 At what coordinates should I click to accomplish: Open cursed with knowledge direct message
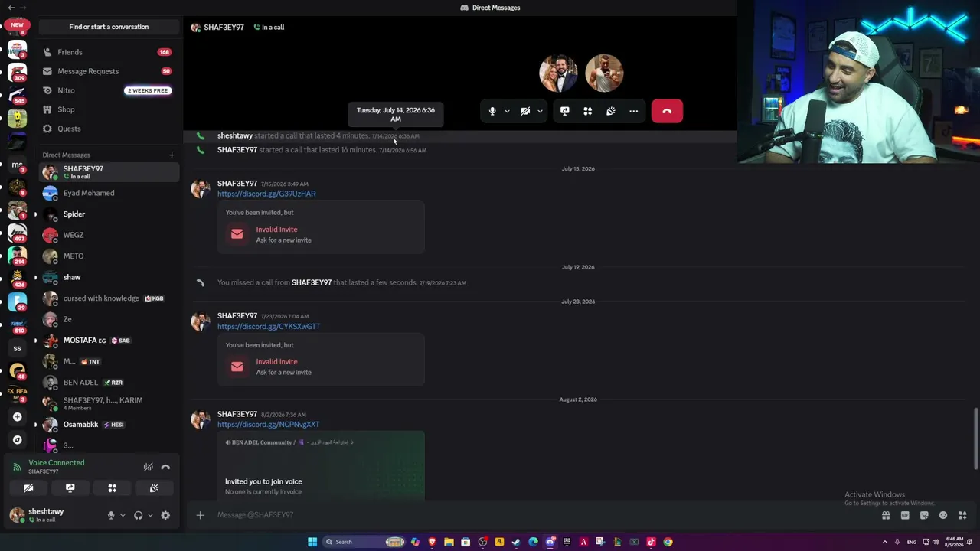[x=109, y=298]
